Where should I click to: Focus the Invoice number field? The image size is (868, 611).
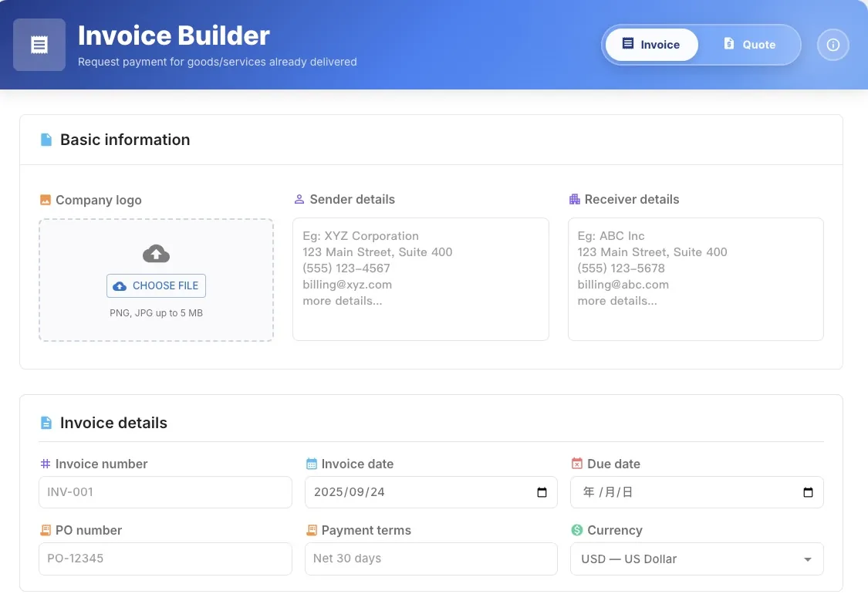[165, 492]
